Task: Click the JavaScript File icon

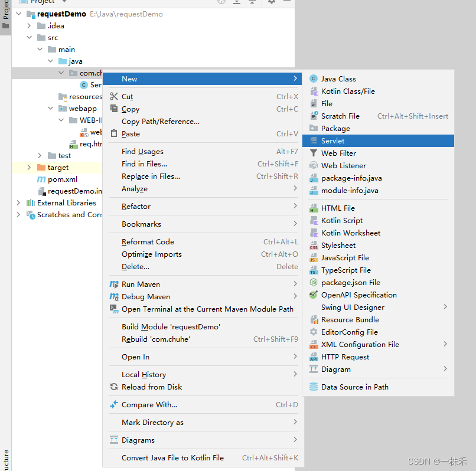Action: point(313,258)
